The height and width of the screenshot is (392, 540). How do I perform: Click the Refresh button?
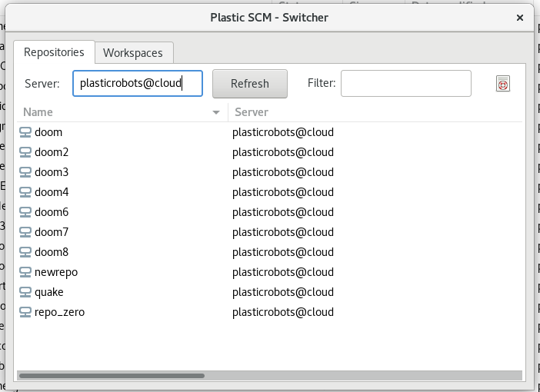pos(250,84)
